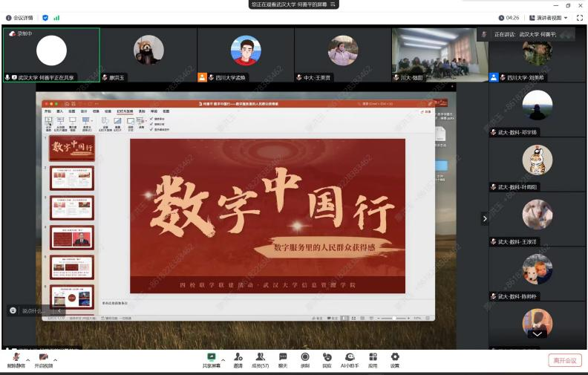Turn on the camera (开启视频)
This screenshot has width=588, height=375.
tap(43, 359)
